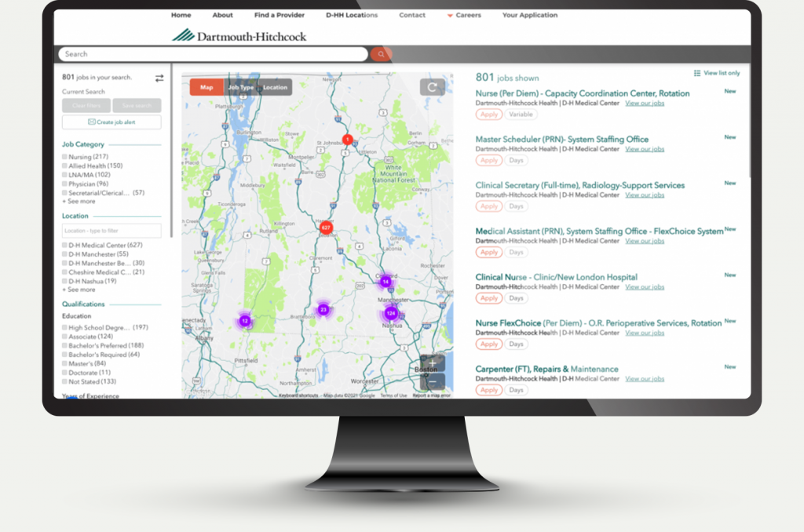Screen dimensions: 804x532
Task: Click the swap arrows icon beside job count
Action: coord(159,78)
